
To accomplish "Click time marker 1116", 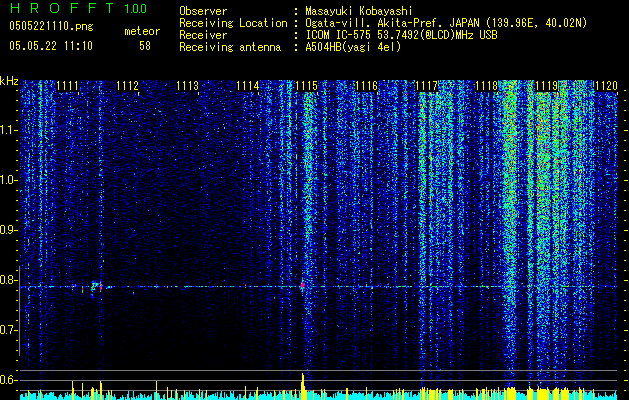I will (x=367, y=86).
